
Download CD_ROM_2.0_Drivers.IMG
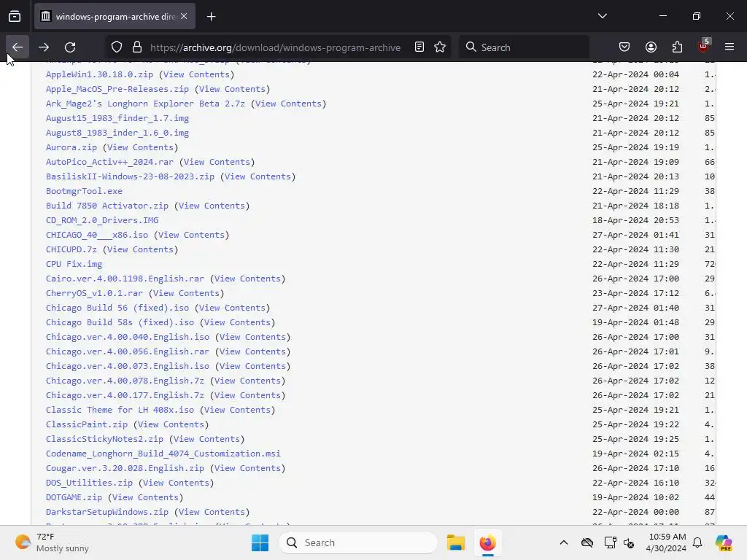[x=102, y=220]
